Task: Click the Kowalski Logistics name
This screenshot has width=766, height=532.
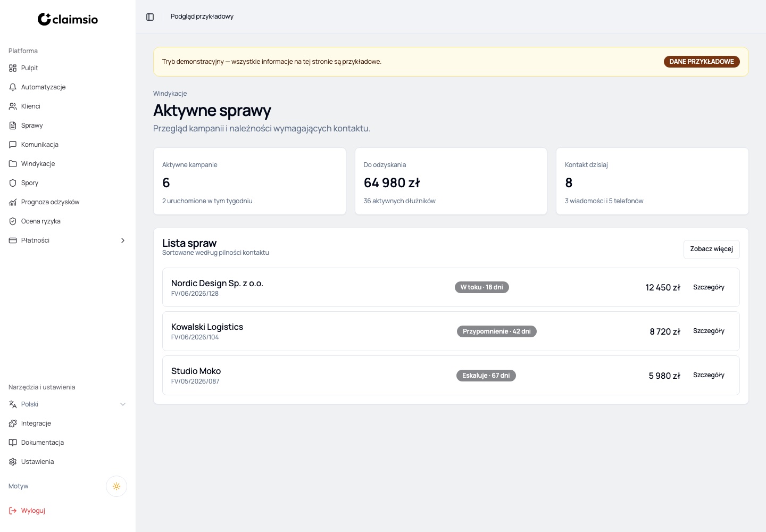Action: [x=207, y=327]
